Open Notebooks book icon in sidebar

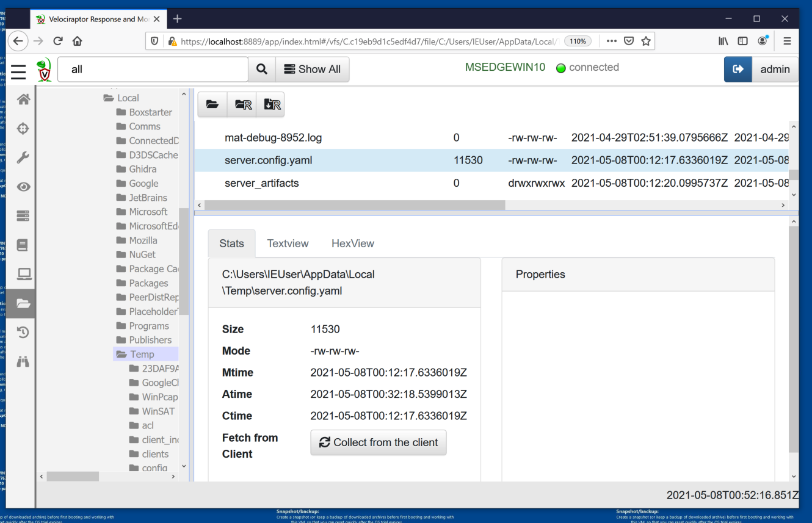pos(23,245)
